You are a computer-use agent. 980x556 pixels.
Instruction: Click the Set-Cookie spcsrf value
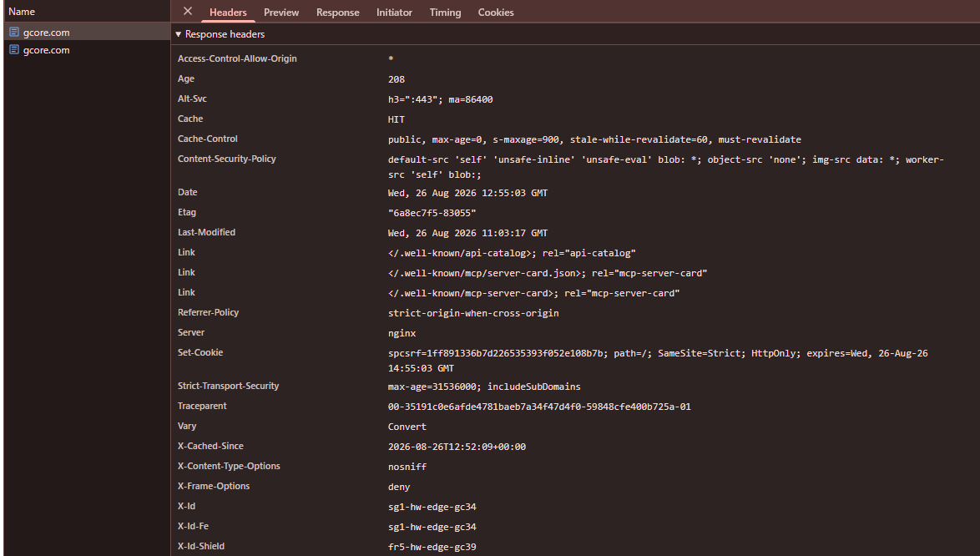pos(658,361)
